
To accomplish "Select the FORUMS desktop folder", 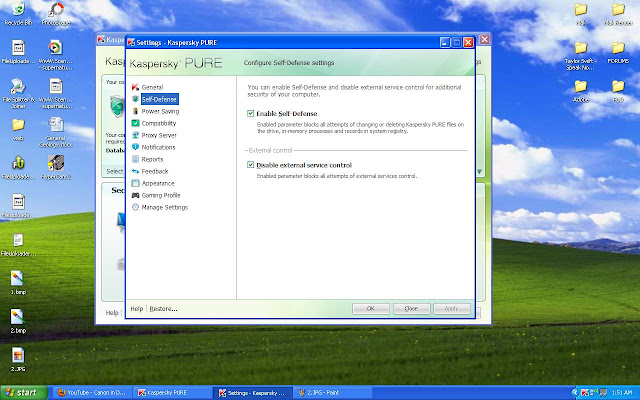I will click(x=618, y=53).
